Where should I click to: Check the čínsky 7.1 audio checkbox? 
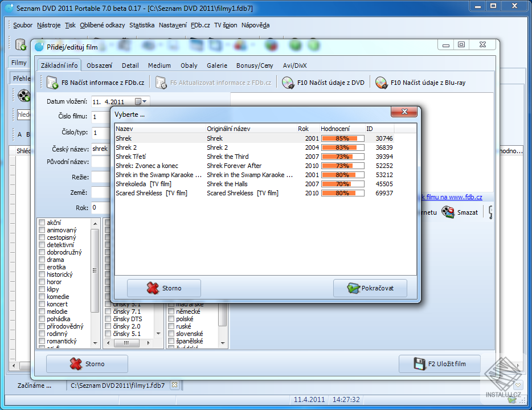click(x=108, y=311)
